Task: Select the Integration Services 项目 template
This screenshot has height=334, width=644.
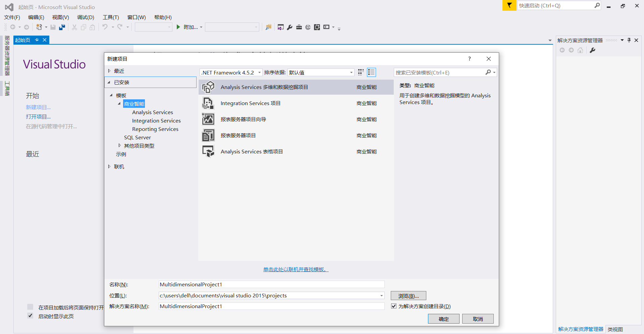Action: click(x=250, y=103)
